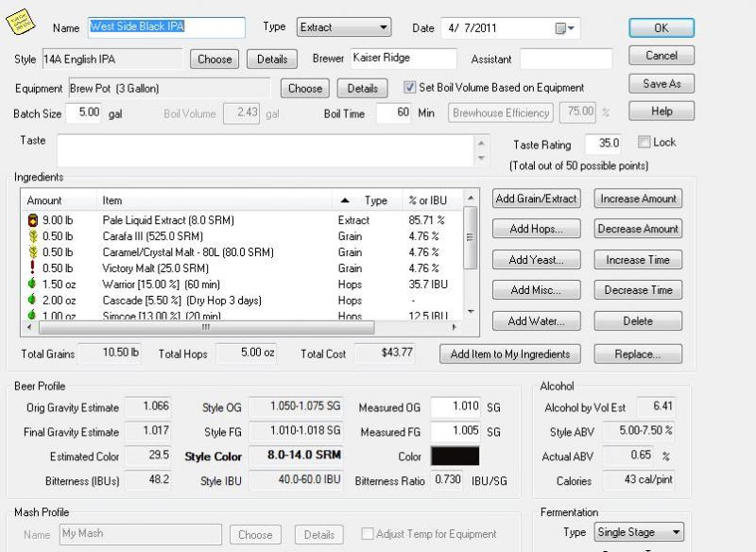This screenshot has width=756, height=552.
Task: Click the Carafa III grain icon
Action: click(x=33, y=236)
